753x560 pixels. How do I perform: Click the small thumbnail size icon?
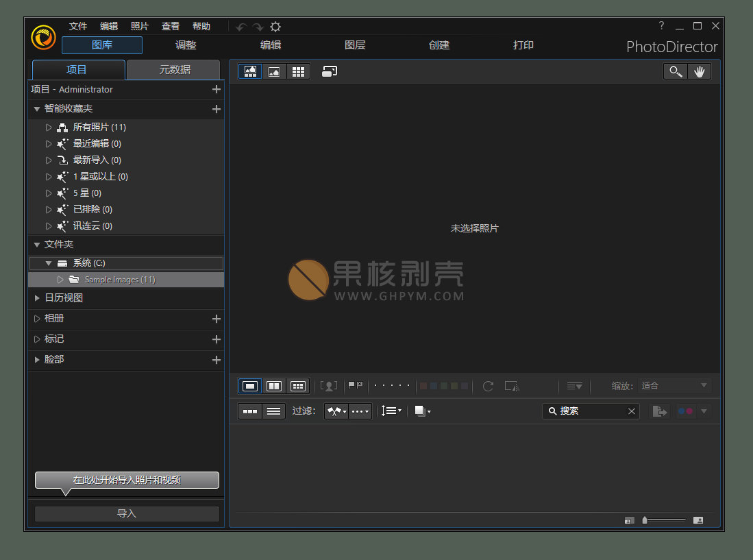pyautogui.click(x=629, y=521)
